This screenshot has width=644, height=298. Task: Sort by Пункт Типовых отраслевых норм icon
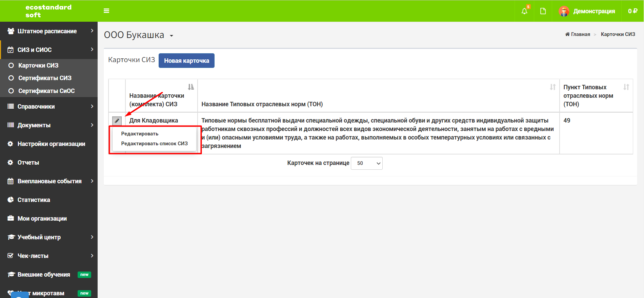[x=626, y=87]
